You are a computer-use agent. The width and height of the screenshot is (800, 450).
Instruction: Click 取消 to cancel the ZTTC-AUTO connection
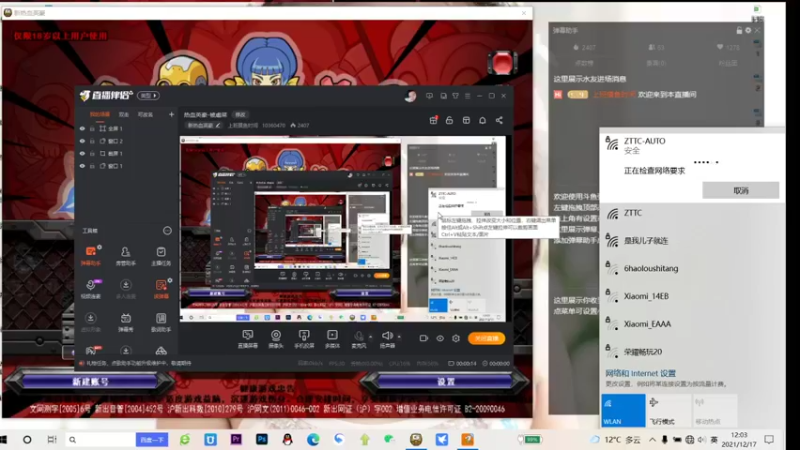click(740, 190)
